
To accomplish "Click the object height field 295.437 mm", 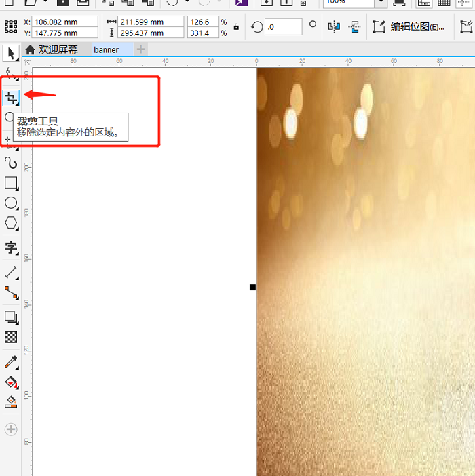I will (x=151, y=33).
